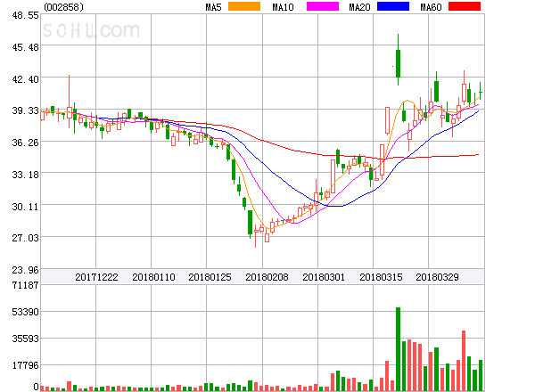Click the 30.11 price axis label
Image resolution: width=535 pixels, height=392 pixels.
(25, 207)
